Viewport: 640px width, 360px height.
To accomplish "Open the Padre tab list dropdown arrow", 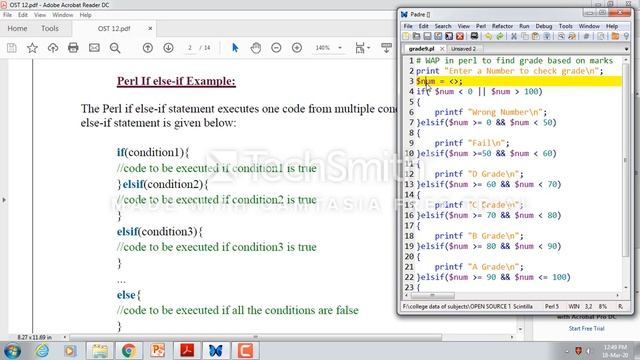I will click(626, 49).
